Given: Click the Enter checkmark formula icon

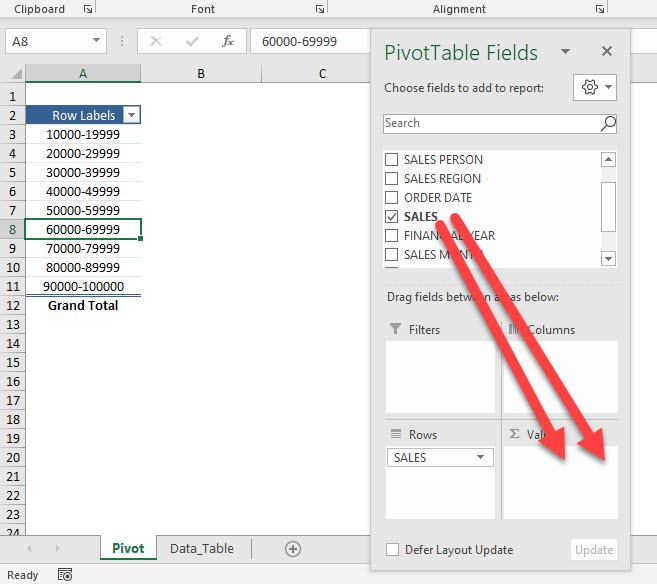Looking at the screenshot, I should pyautogui.click(x=192, y=41).
